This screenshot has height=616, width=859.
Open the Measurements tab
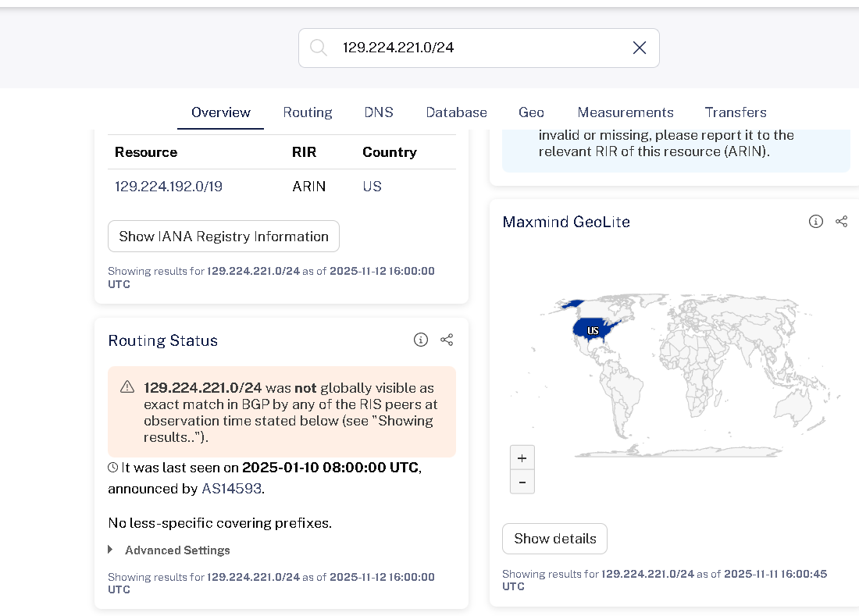(626, 112)
